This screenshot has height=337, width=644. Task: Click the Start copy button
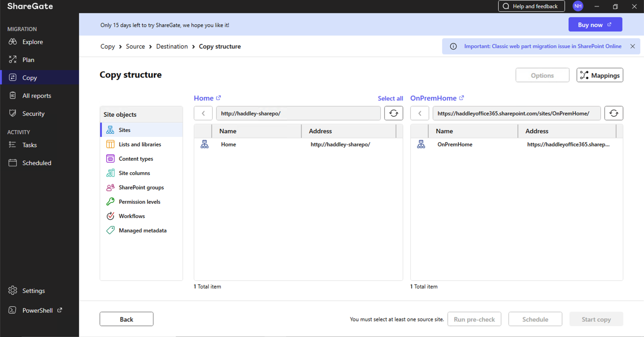click(x=596, y=319)
